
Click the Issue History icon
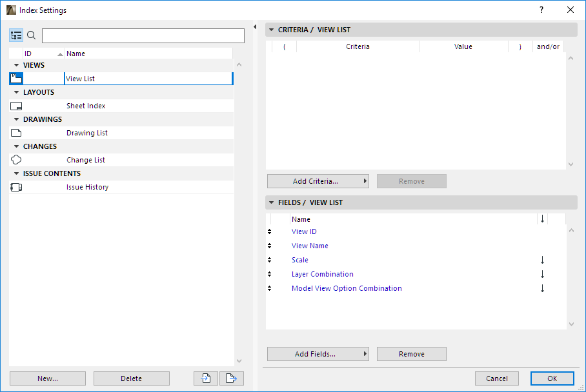coord(15,186)
